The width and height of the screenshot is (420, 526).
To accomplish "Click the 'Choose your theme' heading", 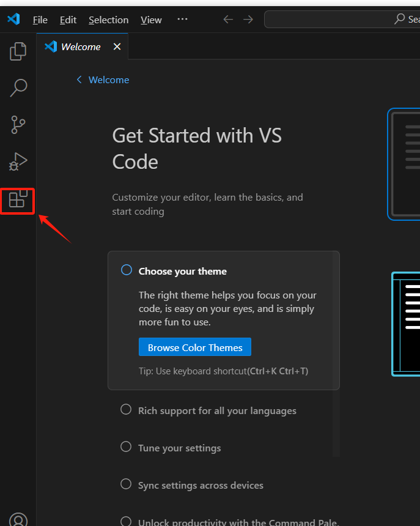I will pos(183,271).
